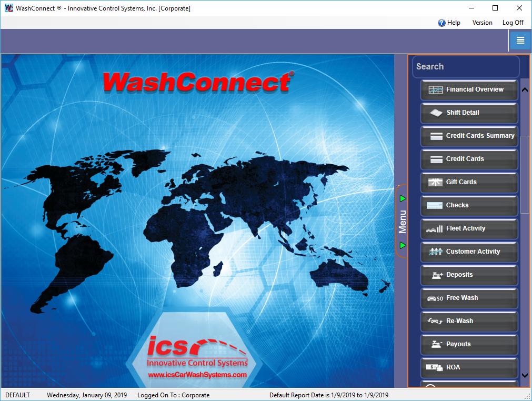The height and width of the screenshot is (401, 532).
Task: Open the Deposits report button
Action: click(469, 275)
